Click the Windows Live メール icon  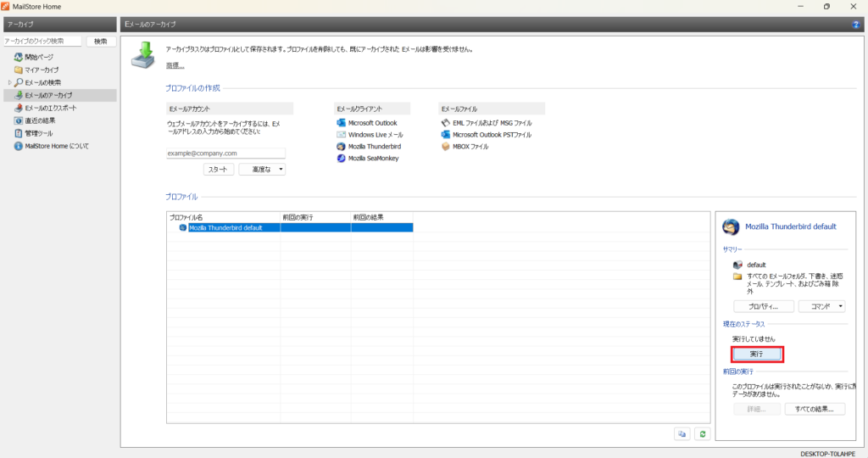(x=341, y=135)
